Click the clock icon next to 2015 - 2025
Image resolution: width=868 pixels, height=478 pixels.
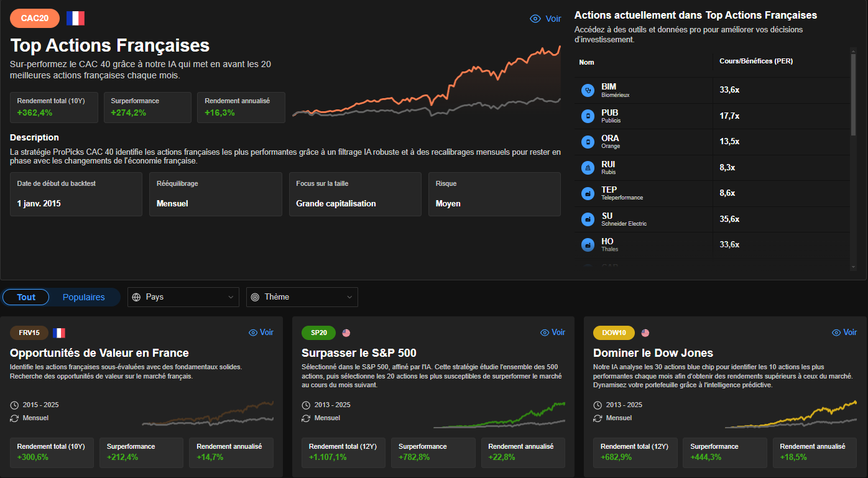(14, 405)
